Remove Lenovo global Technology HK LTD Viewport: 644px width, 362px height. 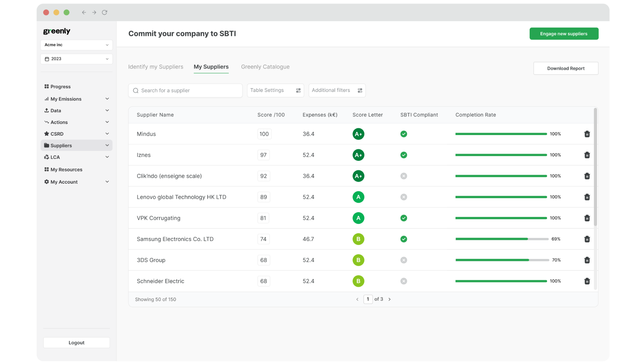click(587, 197)
